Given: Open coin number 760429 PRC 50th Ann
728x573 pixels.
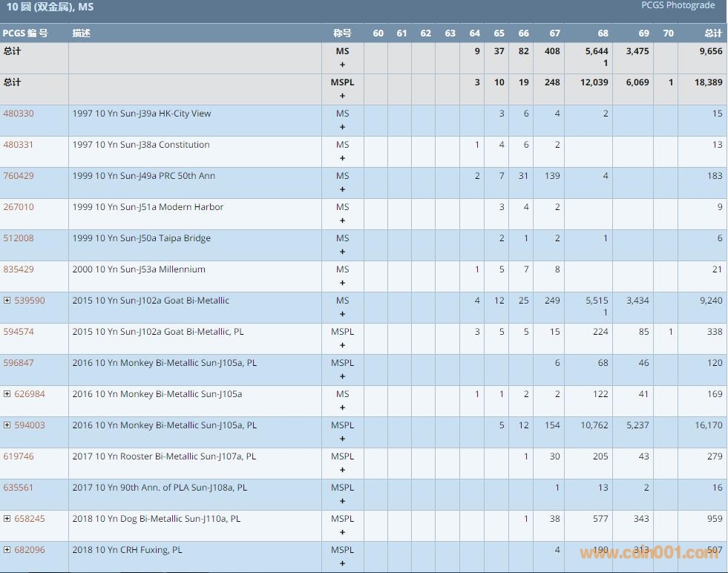Looking at the screenshot, I should pyautogui.click(x=19, y=176).
